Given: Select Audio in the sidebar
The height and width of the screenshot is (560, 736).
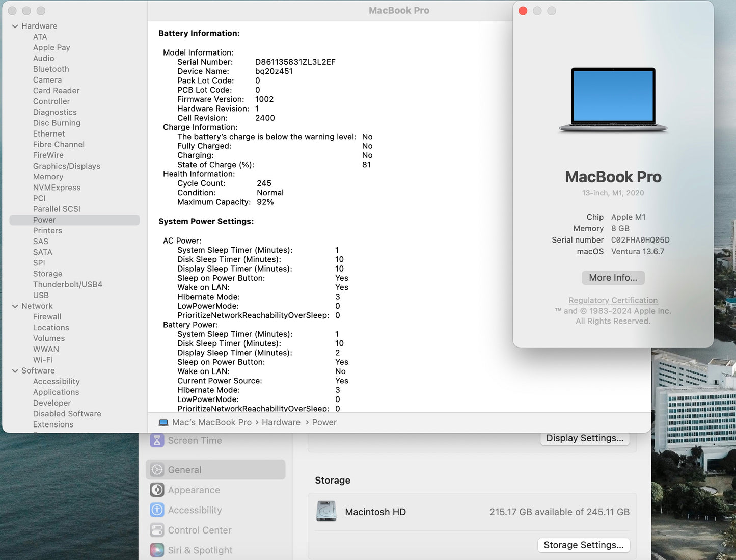Looking at the screenshot, I should [43, 58].
